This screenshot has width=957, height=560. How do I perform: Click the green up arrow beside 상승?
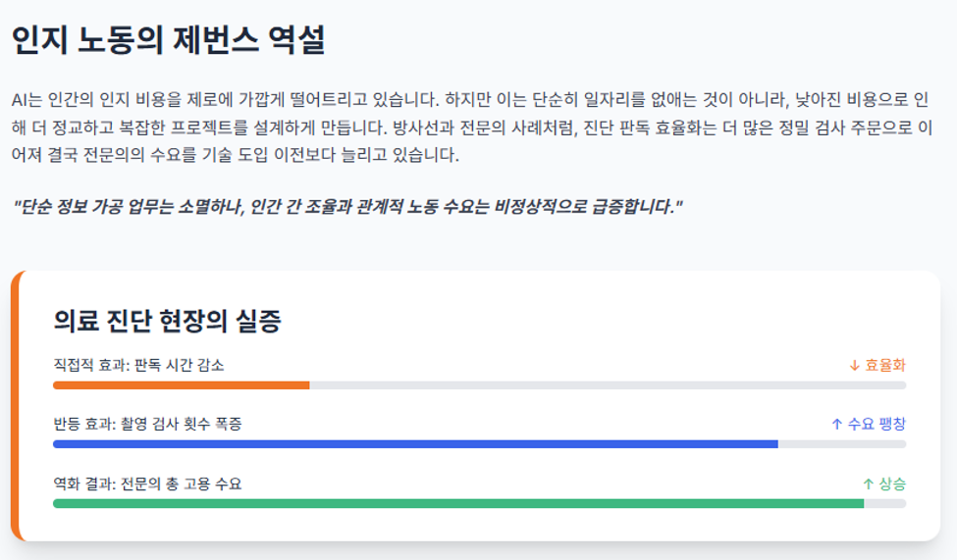click(x=868, y=484)
